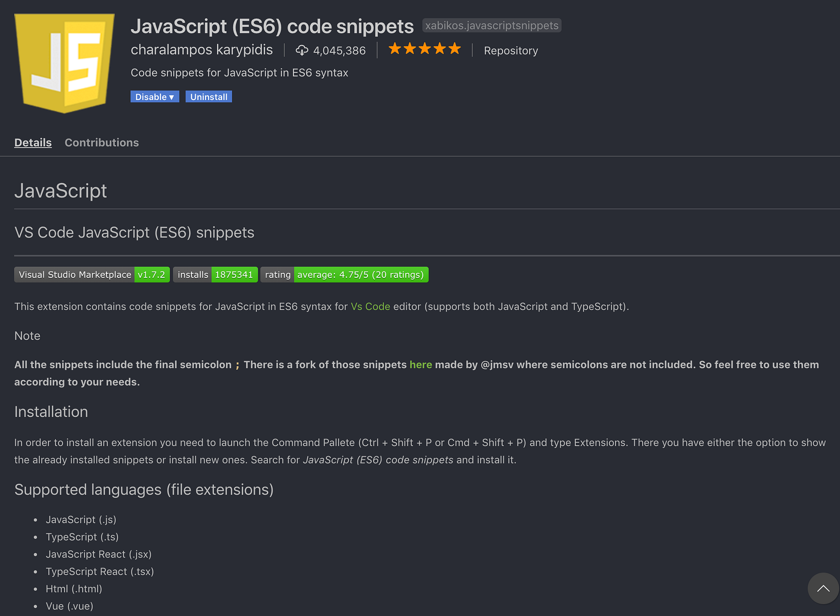Viewport: 840px width, 616px height.
Task: Click the scroll-to-top arrow button
Action: point(823,588)
